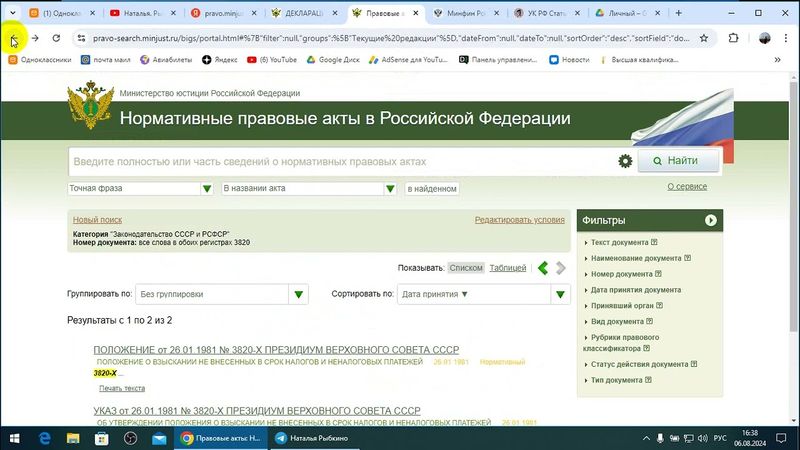
Task: Toggle the в найденном search option
Action: (432, 189)
